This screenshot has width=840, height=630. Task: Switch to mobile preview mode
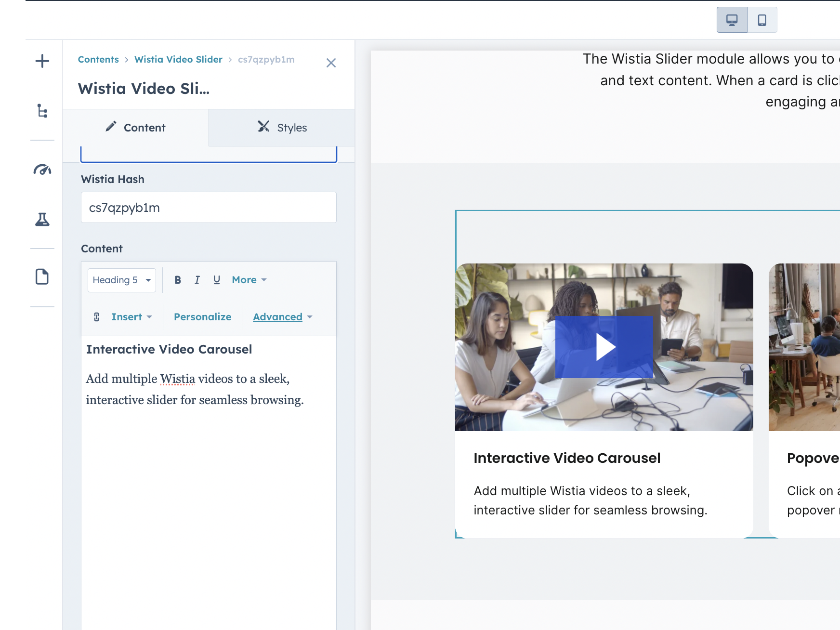(762, 20)
